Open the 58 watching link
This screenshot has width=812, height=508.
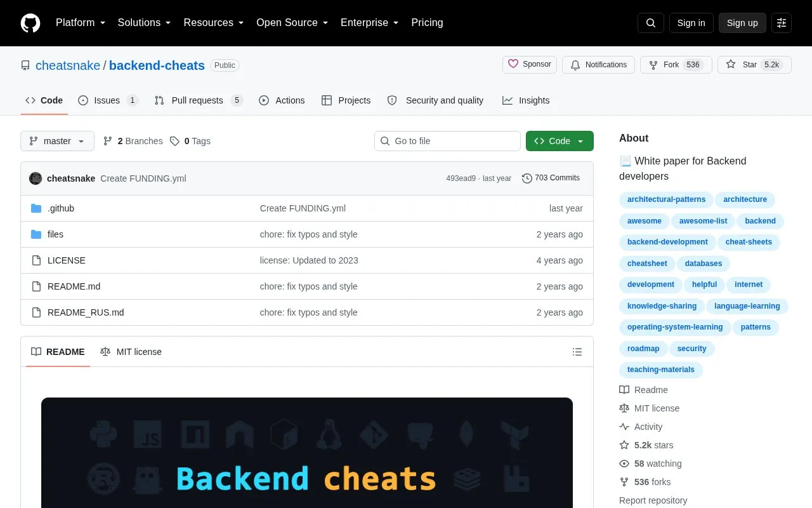(650, 464)
